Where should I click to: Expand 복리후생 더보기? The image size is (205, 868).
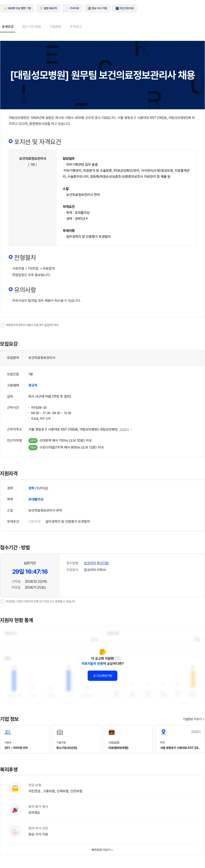tap(102, 850)
